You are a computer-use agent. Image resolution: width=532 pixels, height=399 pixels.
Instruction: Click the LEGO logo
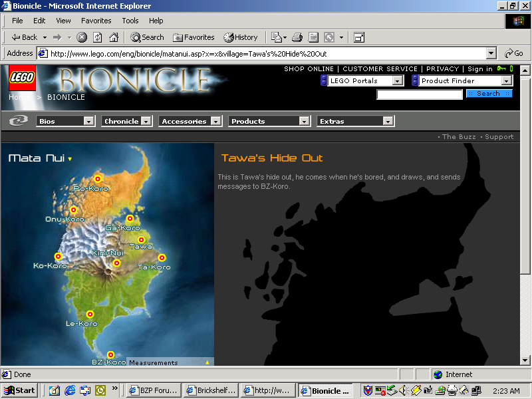[22, 78]
